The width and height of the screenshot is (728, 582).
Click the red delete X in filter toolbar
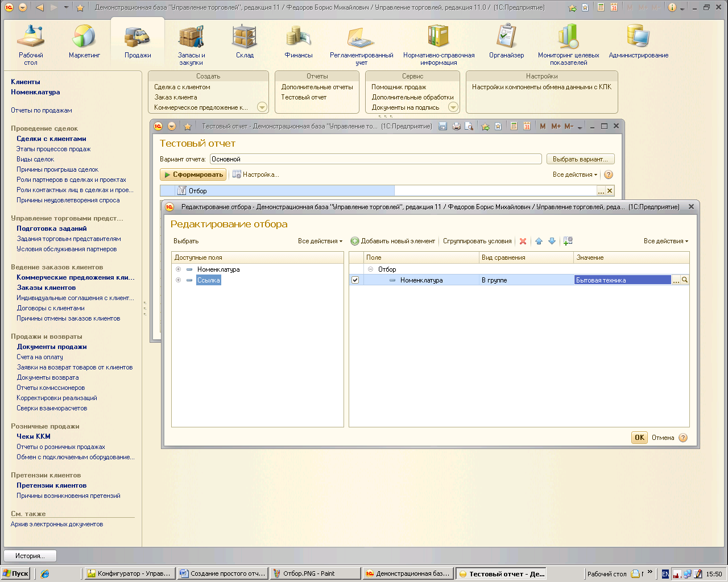[523, 241]
